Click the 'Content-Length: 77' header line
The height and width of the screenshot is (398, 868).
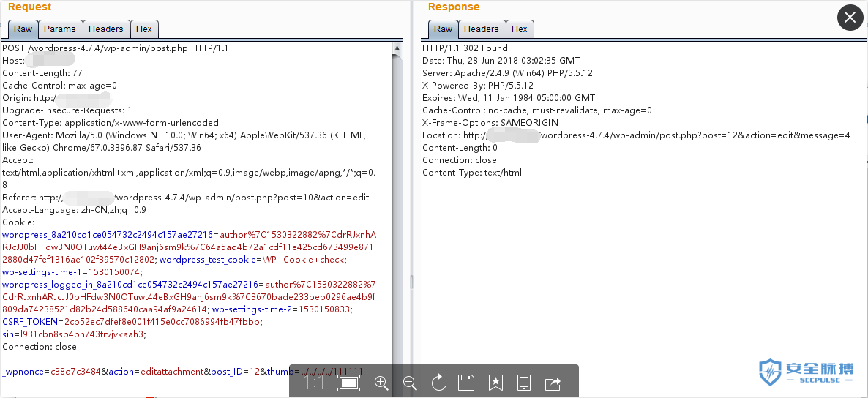coord(42,73)
